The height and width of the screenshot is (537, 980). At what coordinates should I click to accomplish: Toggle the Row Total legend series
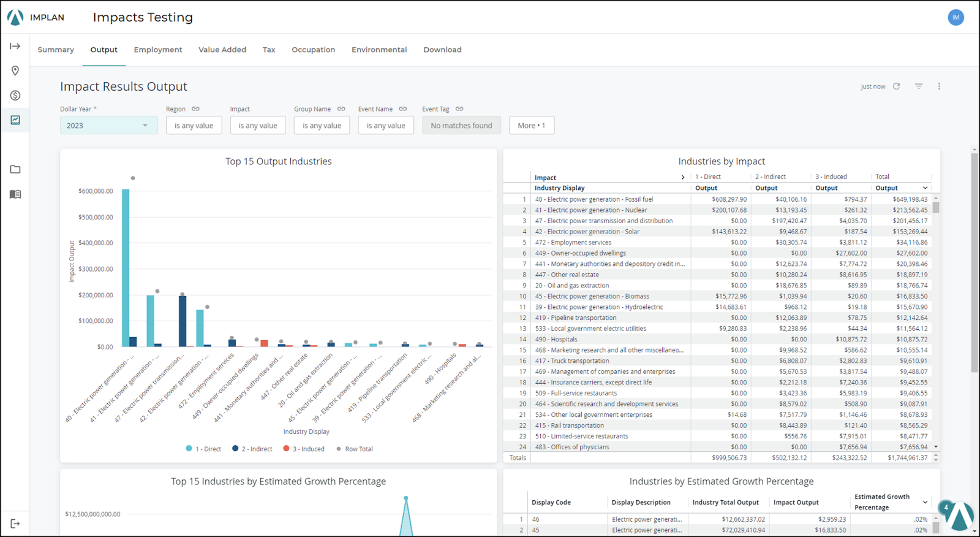tap(354, 449)
